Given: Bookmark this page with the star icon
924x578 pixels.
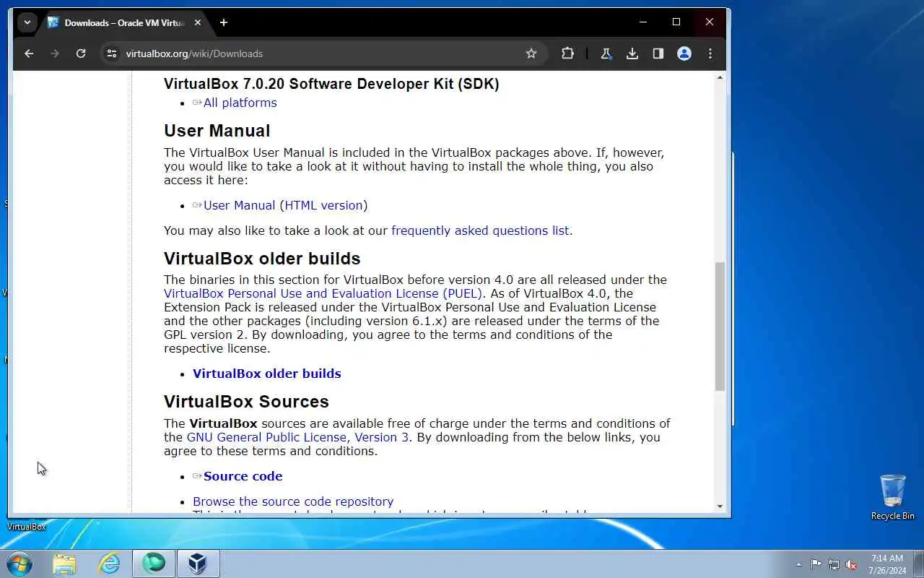Looking at the screenshot, I should (531, 53).
